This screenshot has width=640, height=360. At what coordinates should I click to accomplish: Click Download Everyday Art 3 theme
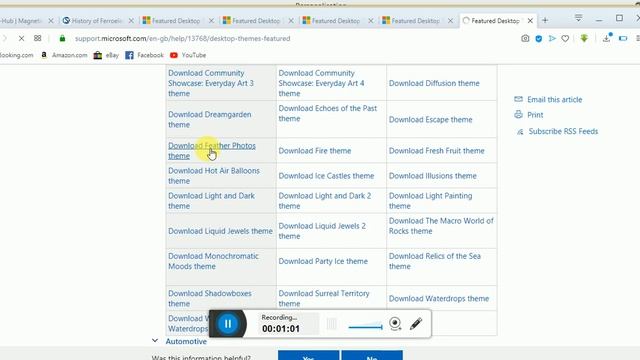click(211, 83)
